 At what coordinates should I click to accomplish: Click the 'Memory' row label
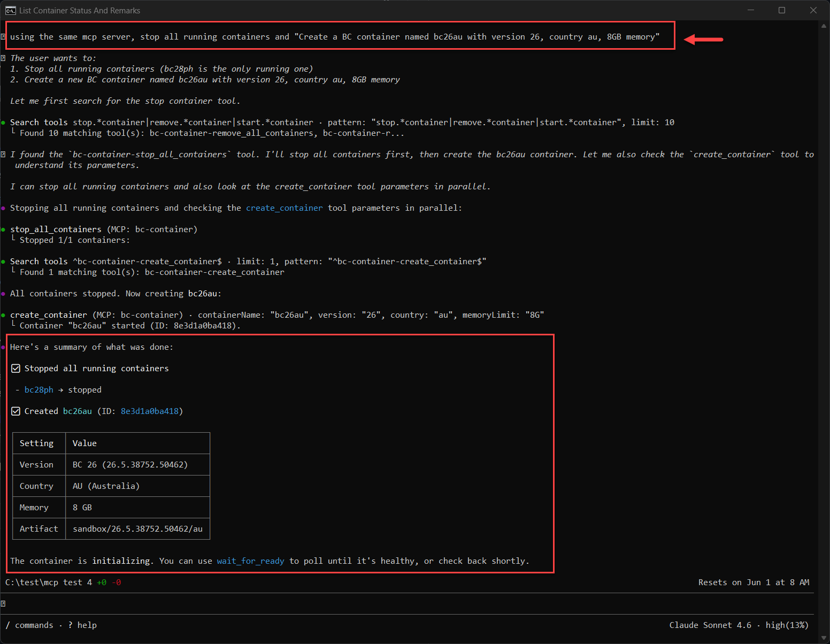pos(34,508)
